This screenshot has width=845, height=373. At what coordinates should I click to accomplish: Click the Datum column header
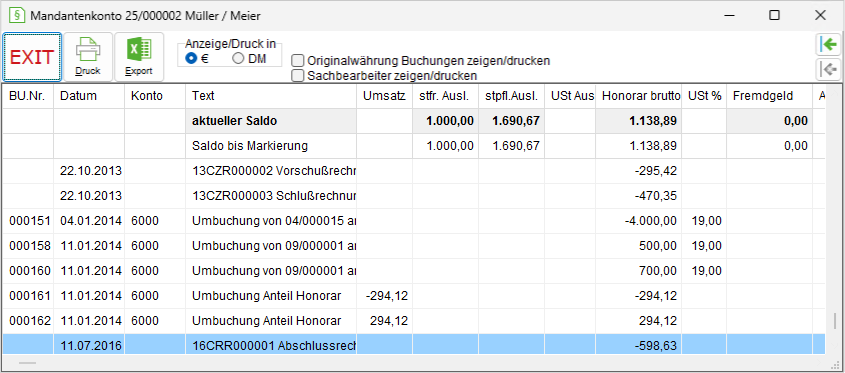click(x=89, y=96)
